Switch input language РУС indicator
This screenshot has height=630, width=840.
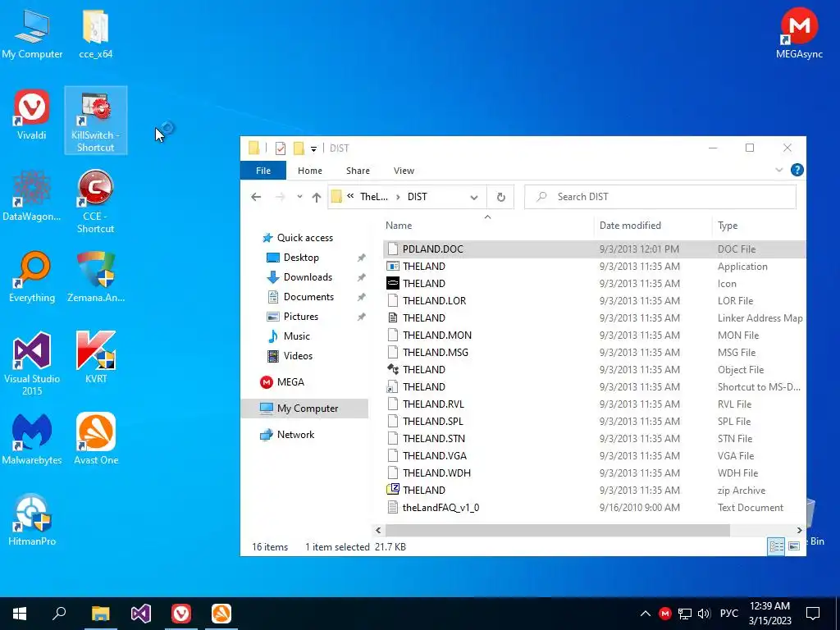pos(728,614)
